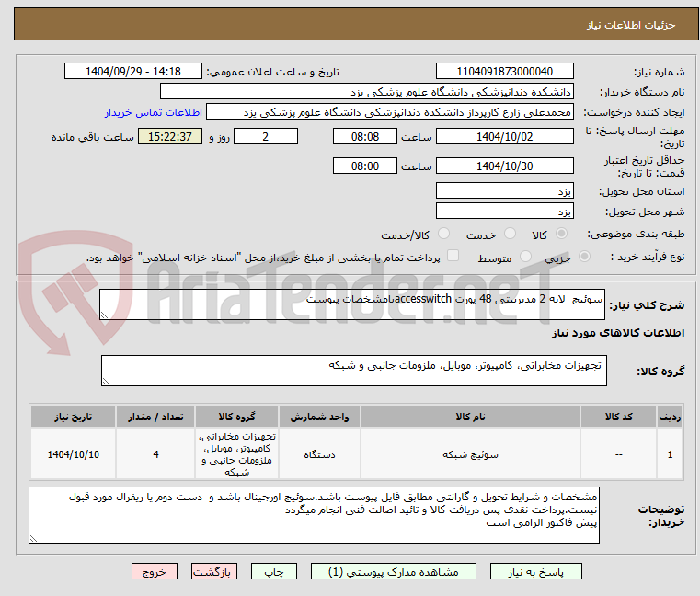Click the resize handle of شرح کلی نیاز box
This screenshot has height=596, width=700.
(105, 315)
